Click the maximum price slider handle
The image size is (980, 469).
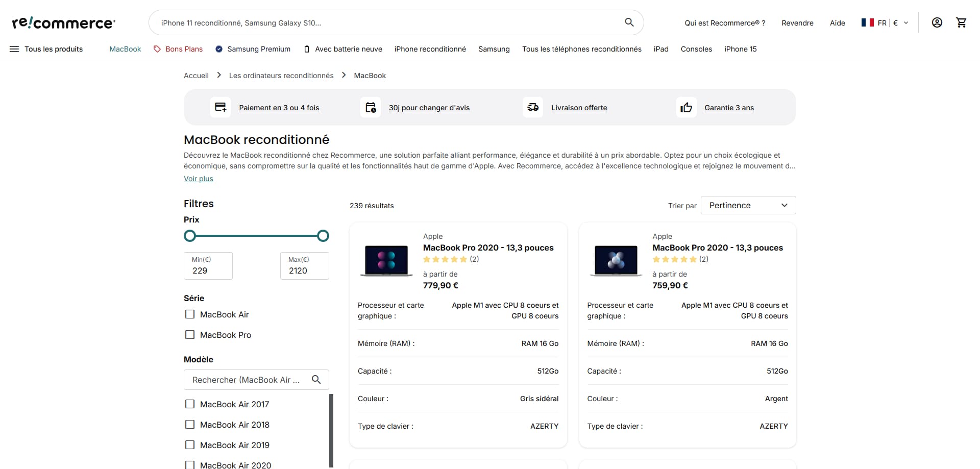coord(323,236)
